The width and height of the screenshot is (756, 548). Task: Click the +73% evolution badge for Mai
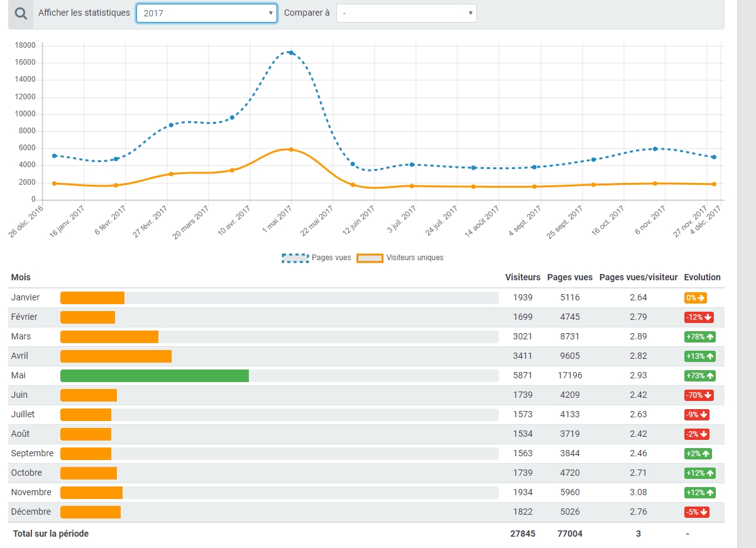pyautogui.click(x=700, y=376)
